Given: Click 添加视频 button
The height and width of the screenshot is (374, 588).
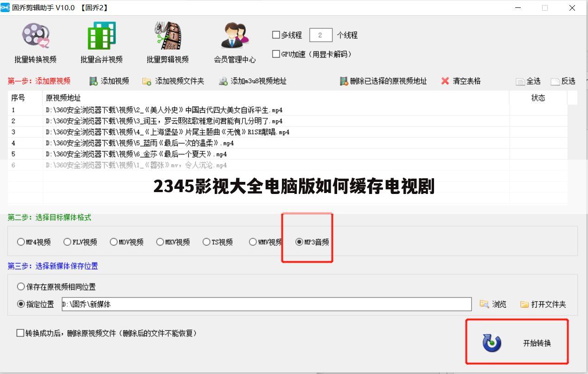Looking at the screenshot, I should [109, 81].
